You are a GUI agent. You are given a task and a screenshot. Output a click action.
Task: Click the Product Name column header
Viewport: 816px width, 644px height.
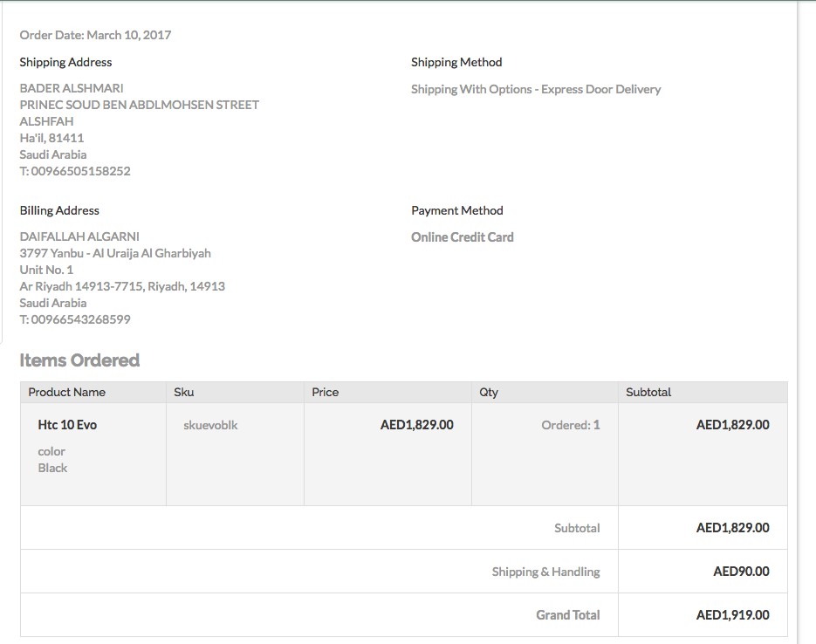[67, 393]
